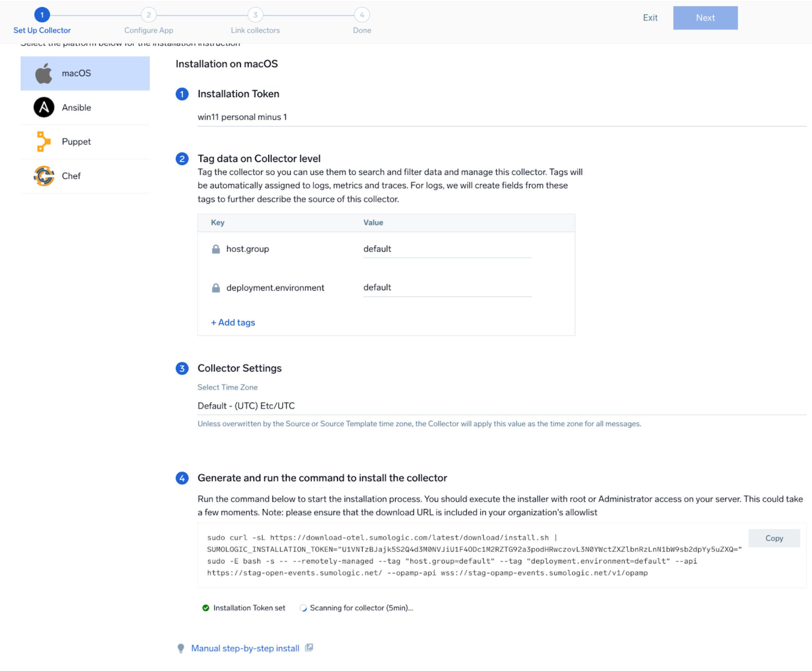Image resolution: width=812 pixels, height=671 pixels.
Task: Click step 4 Done circle
Action: [361, 15]
